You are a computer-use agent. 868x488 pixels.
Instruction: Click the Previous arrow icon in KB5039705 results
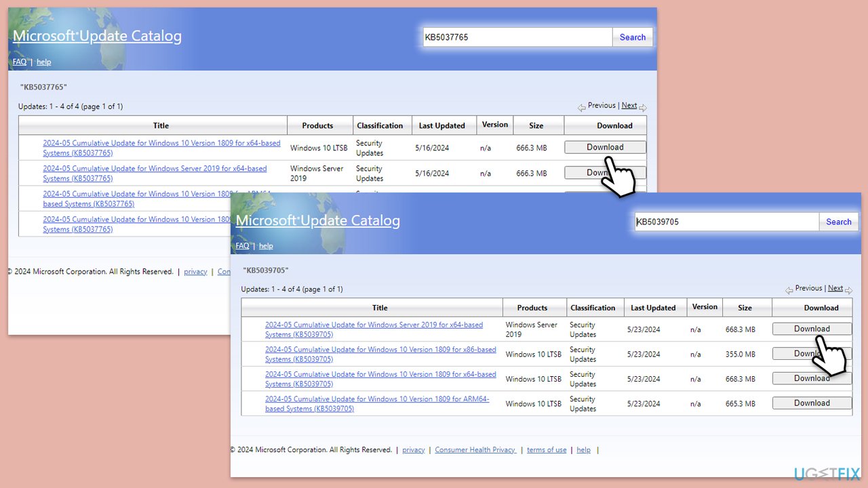pyautogui.click(x=789, y=291)
